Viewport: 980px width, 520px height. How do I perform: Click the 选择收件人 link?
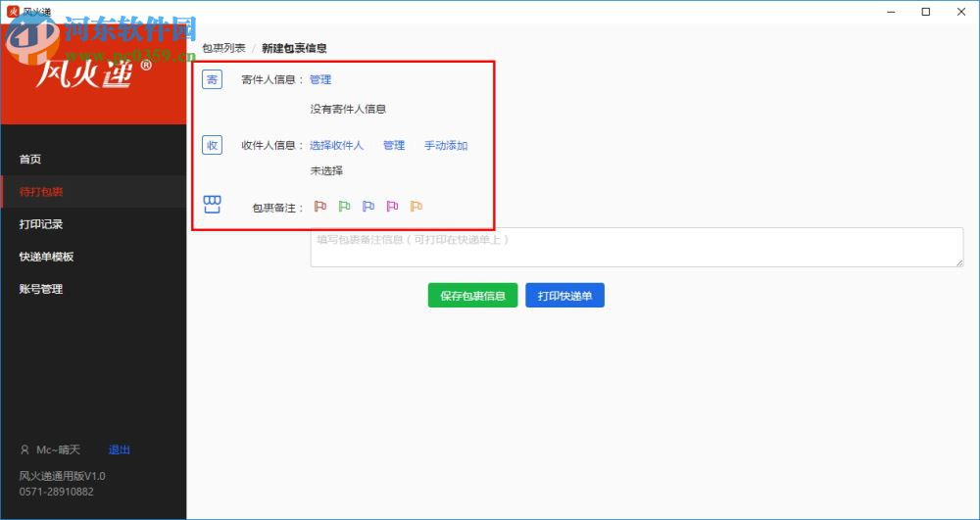click(x=337, y=146)
